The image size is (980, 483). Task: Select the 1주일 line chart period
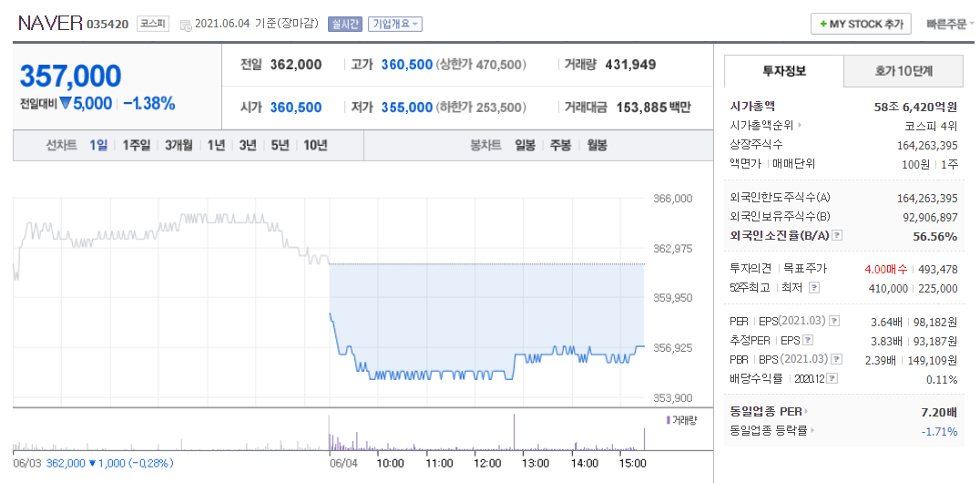tap(137, 145)
